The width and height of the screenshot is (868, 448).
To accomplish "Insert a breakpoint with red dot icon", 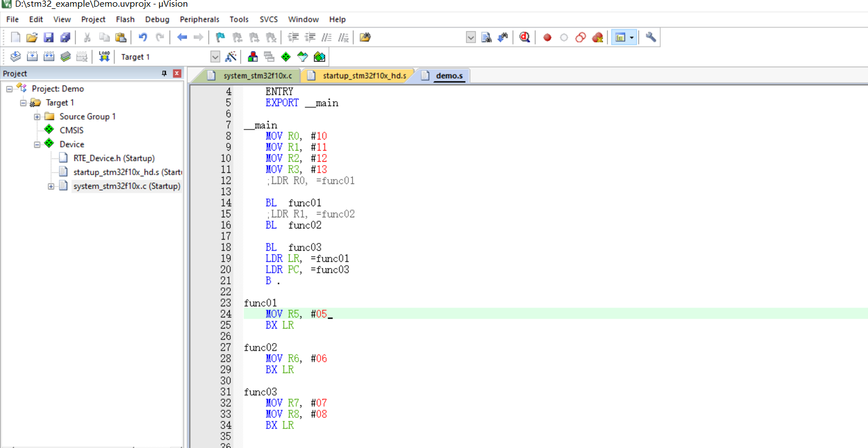I will tap(547, 37).
